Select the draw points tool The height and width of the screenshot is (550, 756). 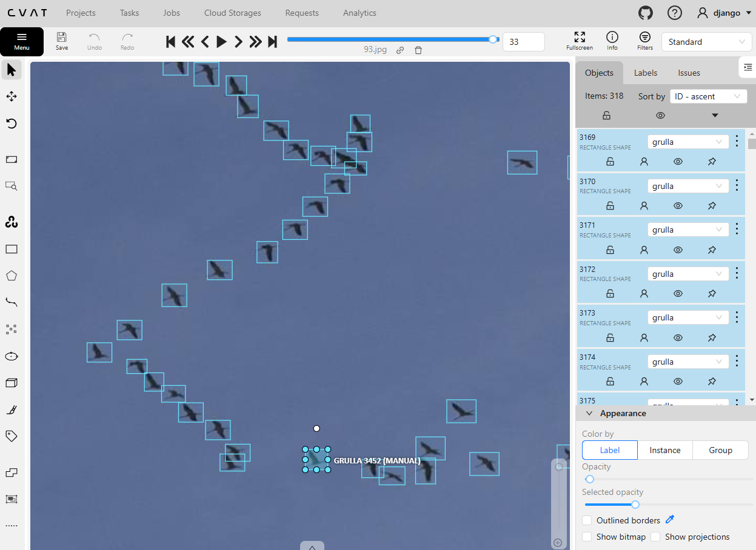point(11,329)
